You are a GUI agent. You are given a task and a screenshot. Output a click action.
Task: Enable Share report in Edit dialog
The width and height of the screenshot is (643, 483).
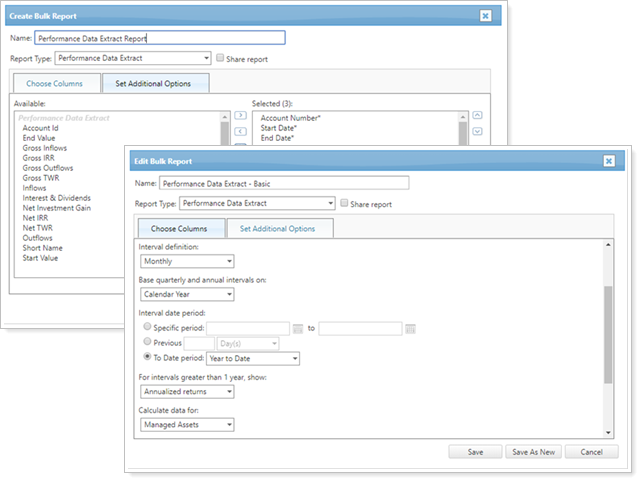click(x=345, y=203)
